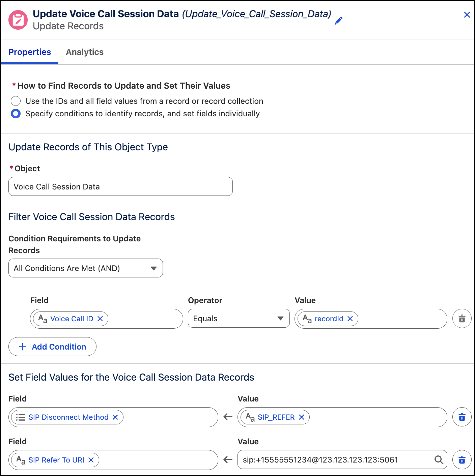Screen dimensions: 475x476
Task: Remove the SIP Refer To URI field pill
Action: point(91,460)
